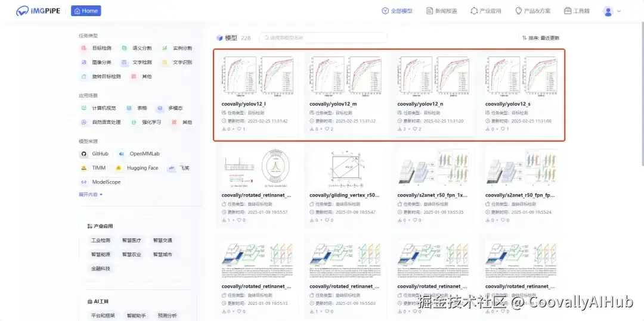Viewport: 644px width, 321px height.
Task: Click the 新闻报道 document icon
Action: coord(429,11)
